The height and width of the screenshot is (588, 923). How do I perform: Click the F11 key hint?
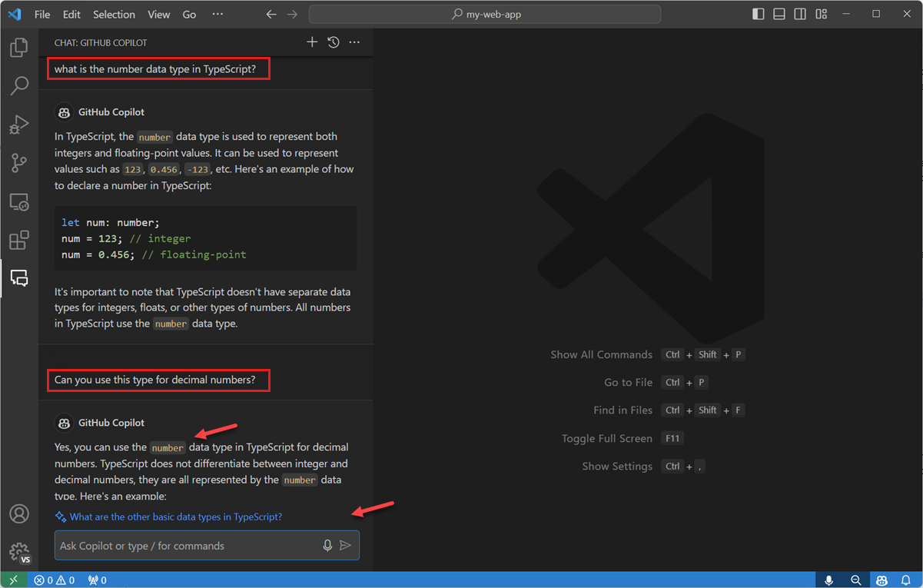tap(672, 438)
